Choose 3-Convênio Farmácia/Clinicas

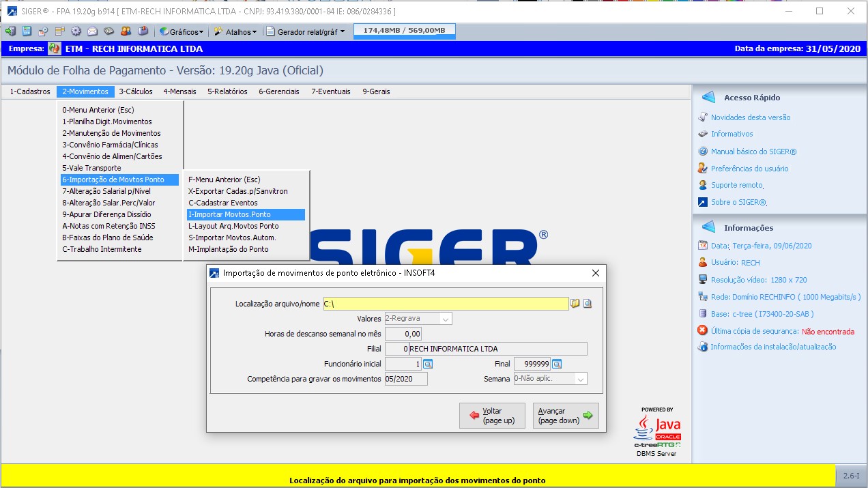click(120, 145)
